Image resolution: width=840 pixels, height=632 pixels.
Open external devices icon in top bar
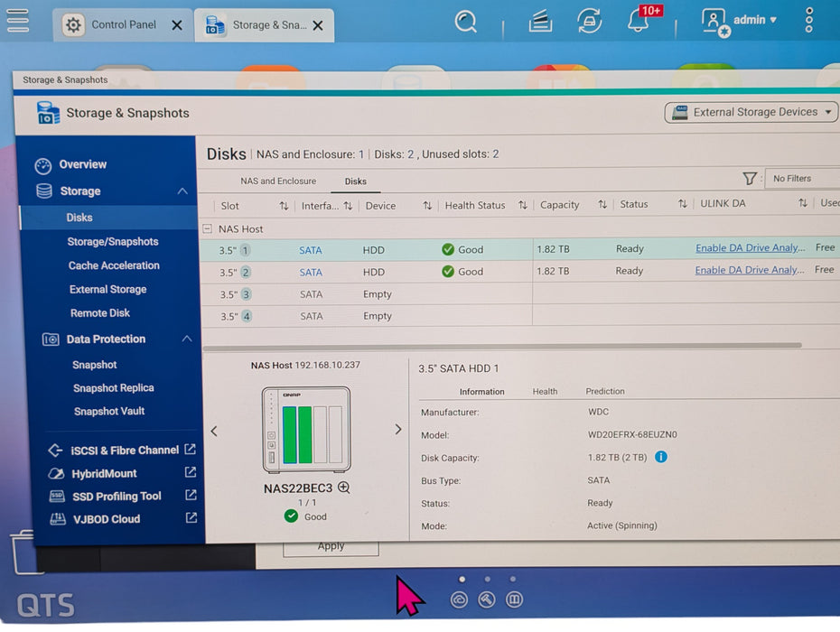pyautogui.click(x=589, y=21)
